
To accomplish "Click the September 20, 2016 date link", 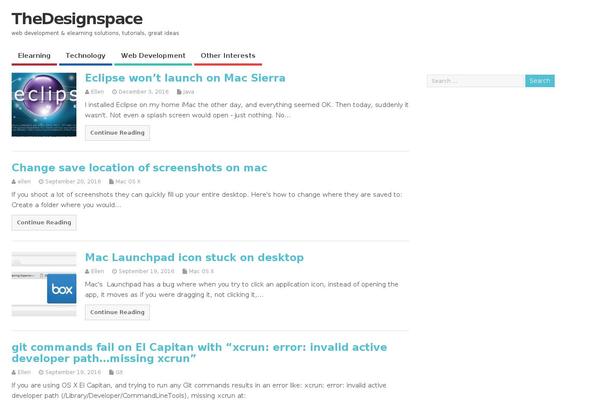I will click(x=73, y=181).
